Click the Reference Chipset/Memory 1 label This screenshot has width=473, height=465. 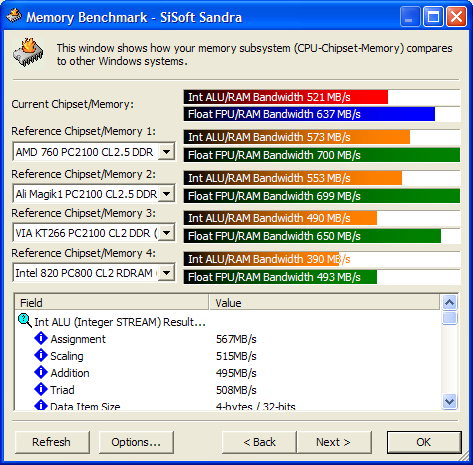pos(84,131)
